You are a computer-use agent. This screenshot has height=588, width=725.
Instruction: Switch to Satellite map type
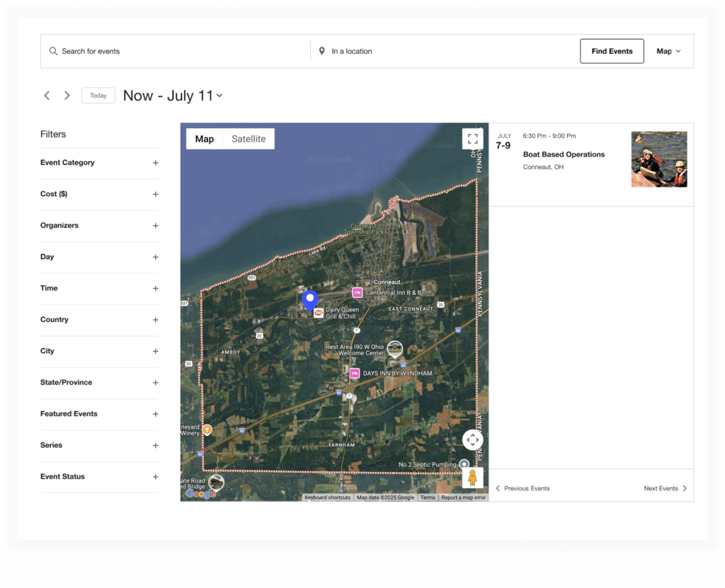[x=249, y=139]
